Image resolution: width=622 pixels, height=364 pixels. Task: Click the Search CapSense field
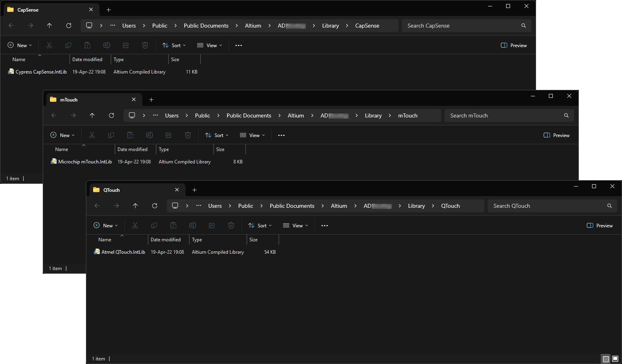pos(466,26)
